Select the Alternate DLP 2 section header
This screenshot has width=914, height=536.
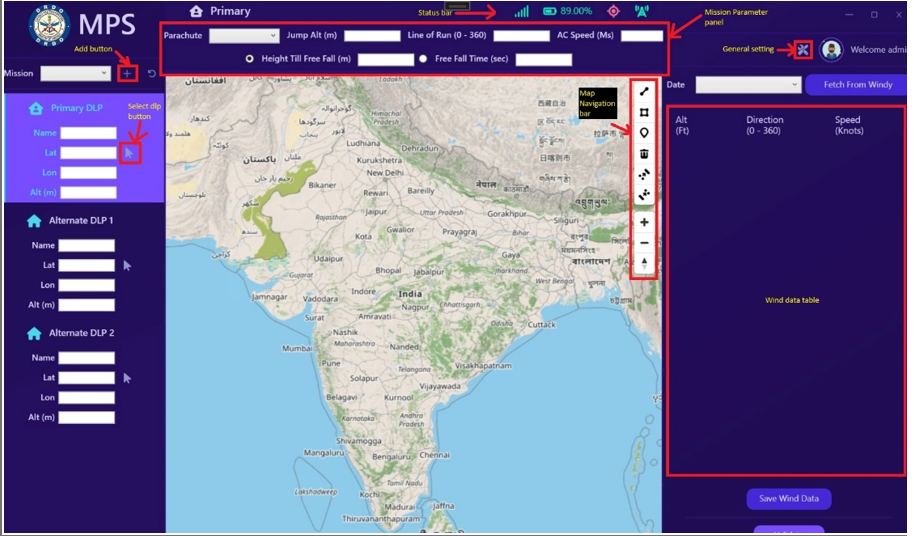click(x=68, y=333)
